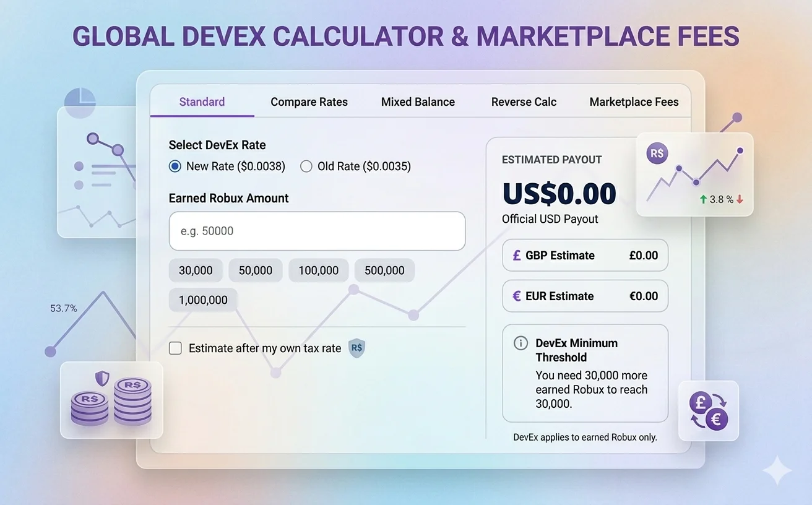Click the EUR Estimate row

[585, 296]
